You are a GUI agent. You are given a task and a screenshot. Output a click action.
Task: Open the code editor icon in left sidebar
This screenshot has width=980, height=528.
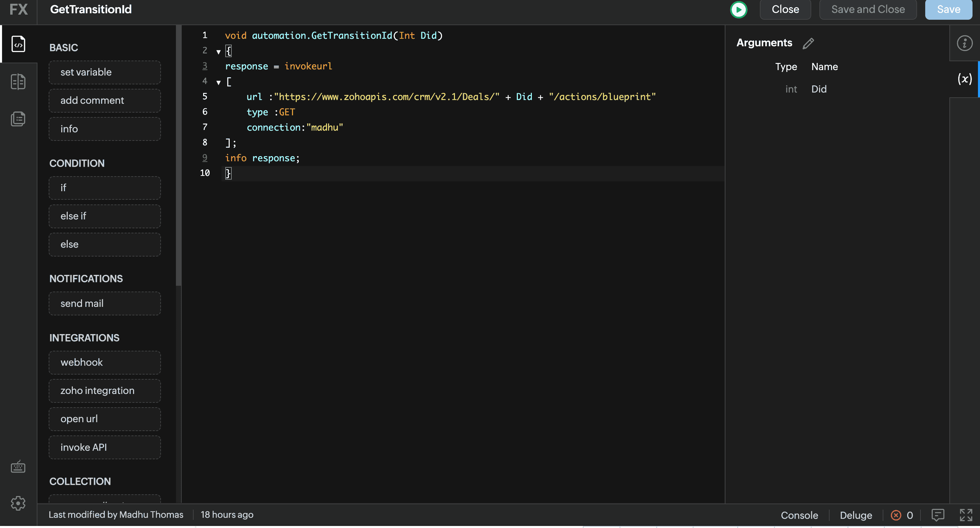[18, 44]
